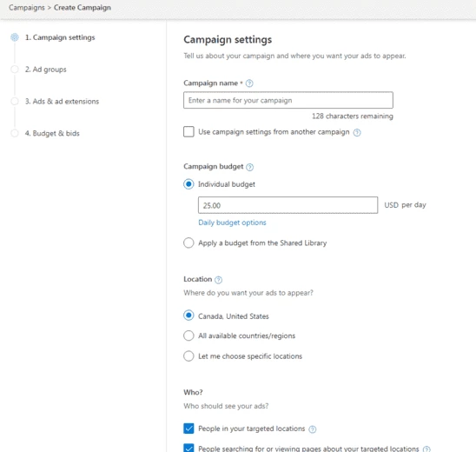Expand Daily budget options
This screenshot has width=476, height=452.
[x=232, y=223]
